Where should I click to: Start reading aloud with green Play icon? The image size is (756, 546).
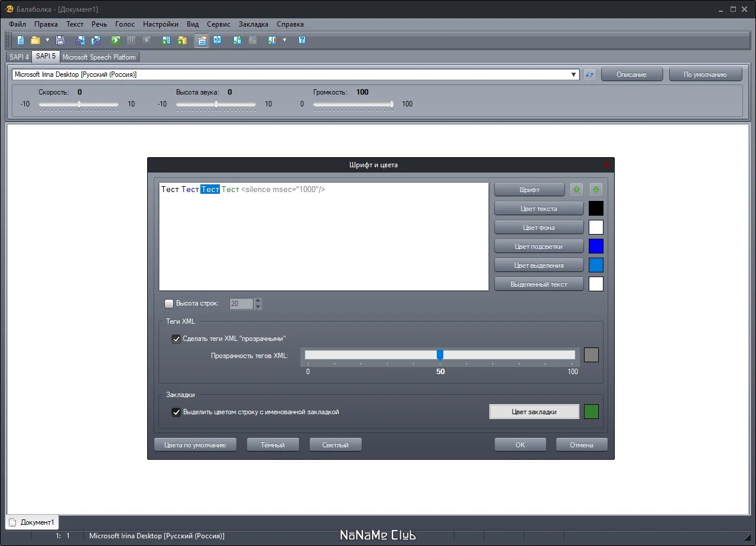pyautogui.click(x=116, y=40)
